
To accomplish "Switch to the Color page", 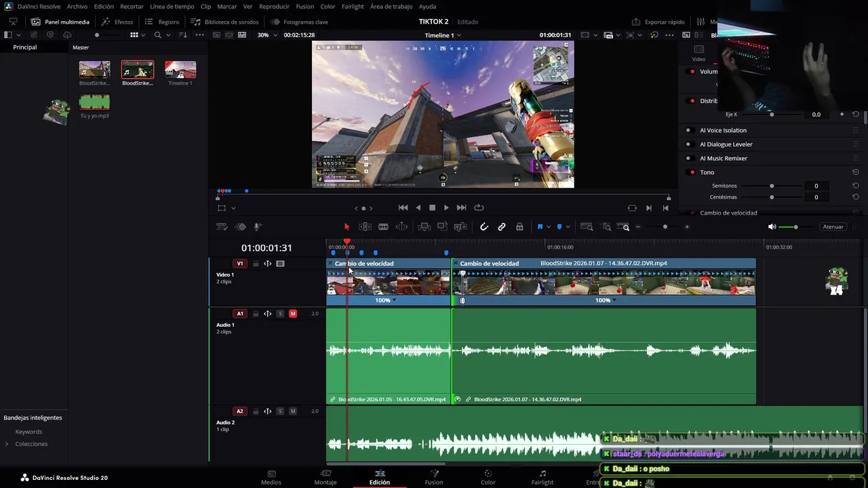I will pos(488,477).
